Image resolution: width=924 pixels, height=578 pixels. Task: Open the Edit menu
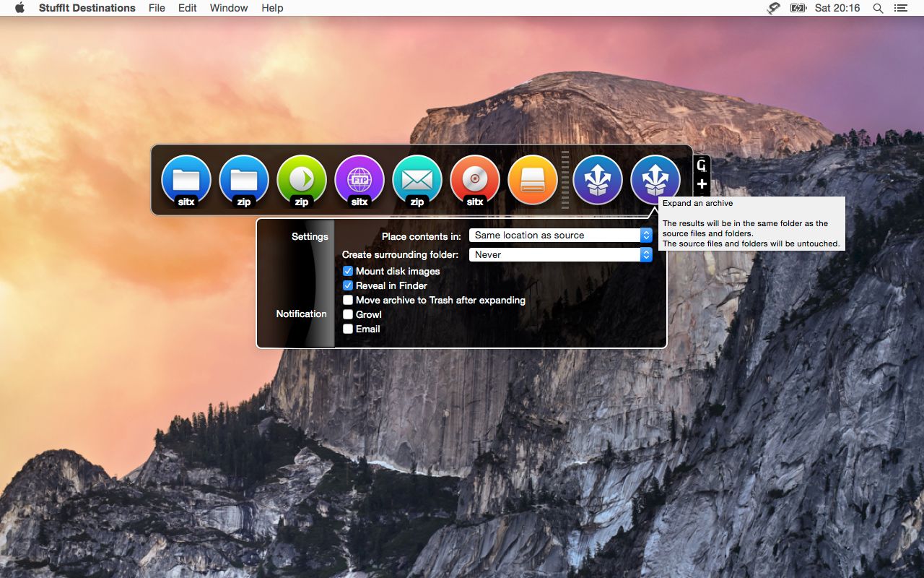pos(188,8)
